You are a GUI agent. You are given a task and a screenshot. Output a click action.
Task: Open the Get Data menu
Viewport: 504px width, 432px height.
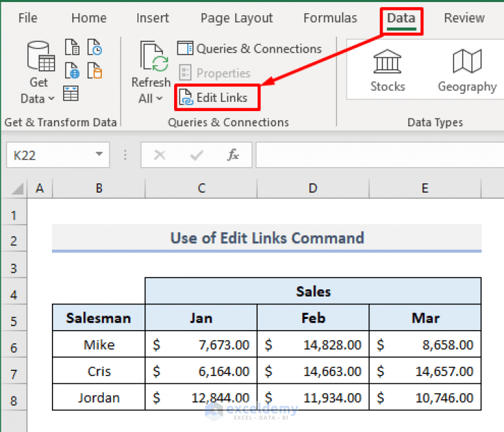pyautogui.click(x=39, y=72)
